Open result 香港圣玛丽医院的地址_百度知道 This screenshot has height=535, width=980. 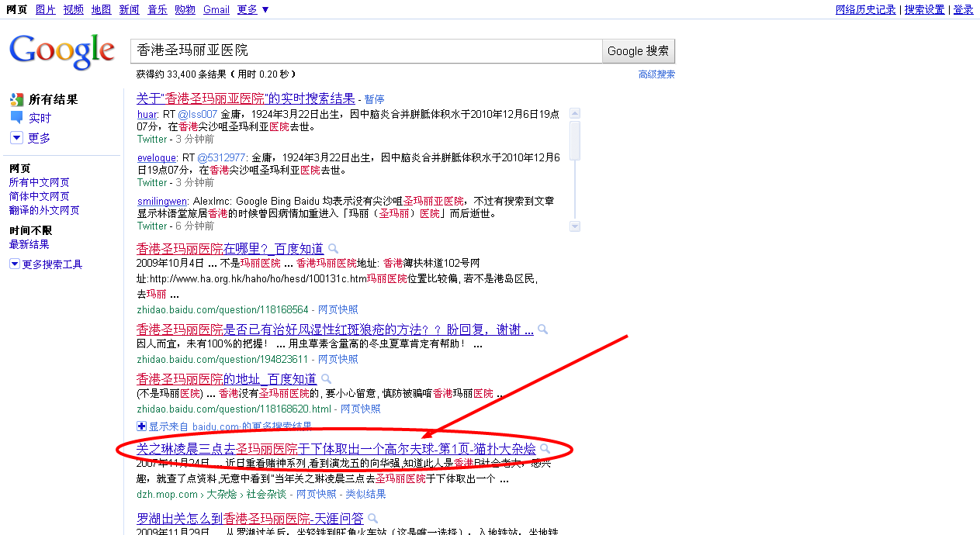click(227, 379)
